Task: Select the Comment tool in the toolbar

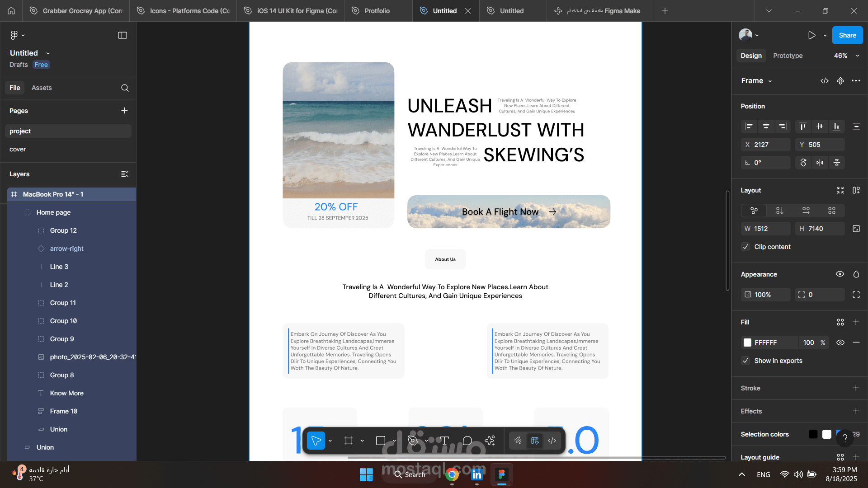Action: tap(467, 441)
